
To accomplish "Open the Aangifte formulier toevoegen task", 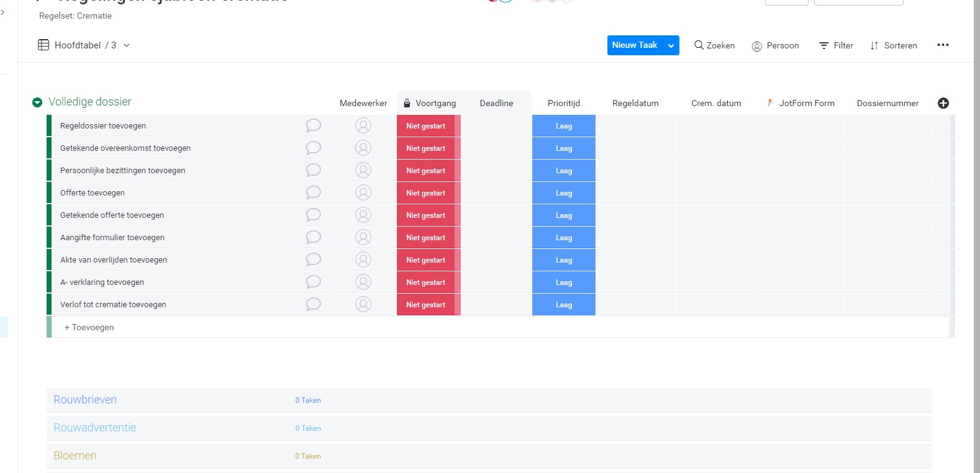I will click(x=112, y=237).
